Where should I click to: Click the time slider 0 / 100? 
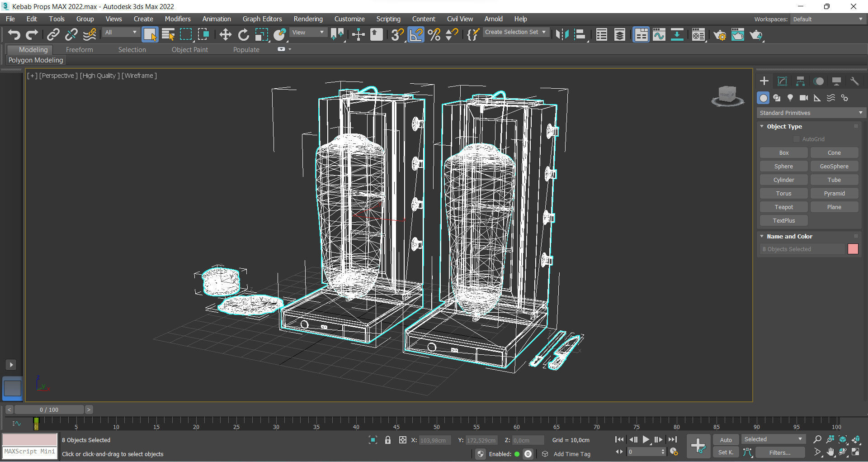(x=49, y=410)
